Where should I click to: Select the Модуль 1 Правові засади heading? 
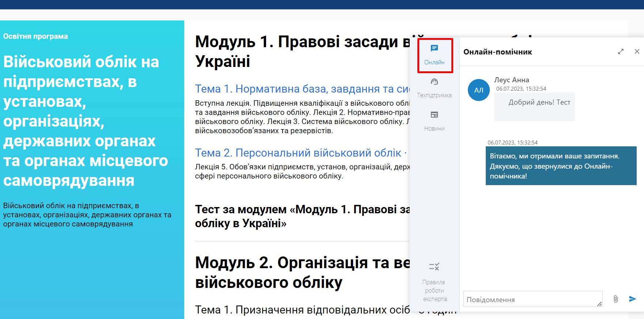(302, 51)
